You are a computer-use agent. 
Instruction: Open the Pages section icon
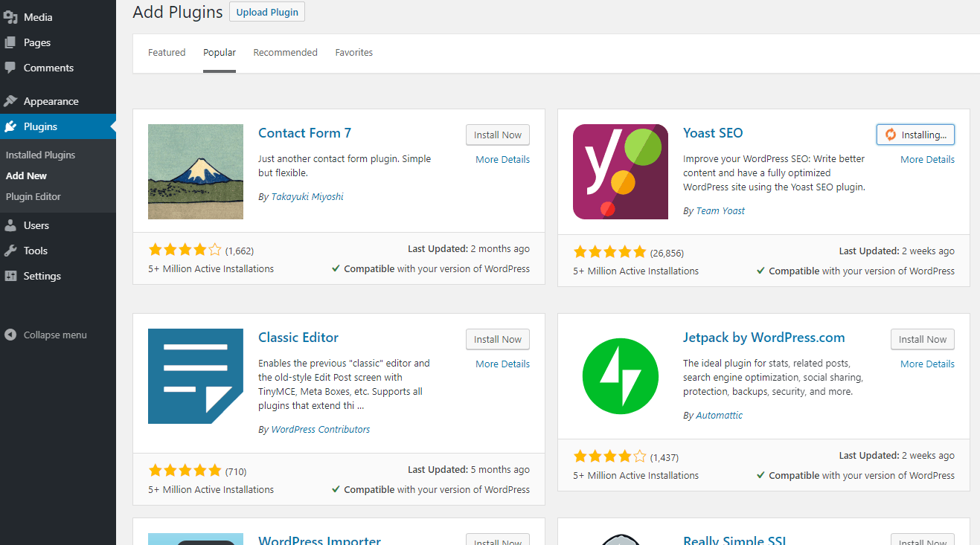click(10, 42)
